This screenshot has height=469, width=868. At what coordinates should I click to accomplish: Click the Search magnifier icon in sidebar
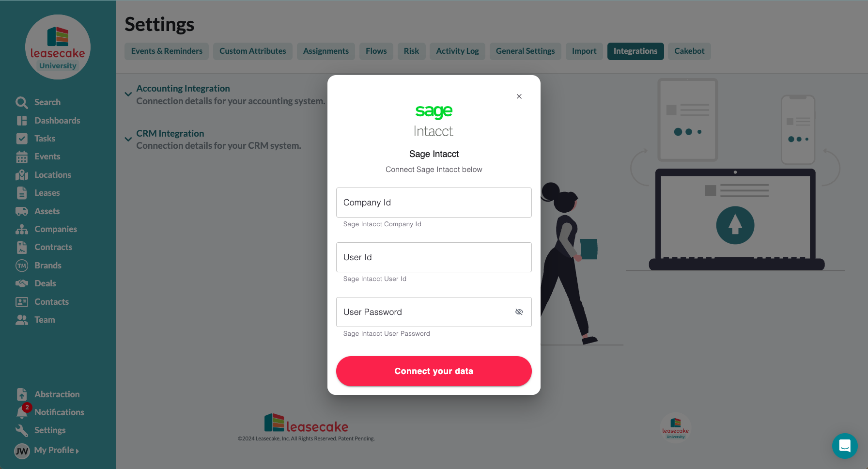click(x=22, y=102)
